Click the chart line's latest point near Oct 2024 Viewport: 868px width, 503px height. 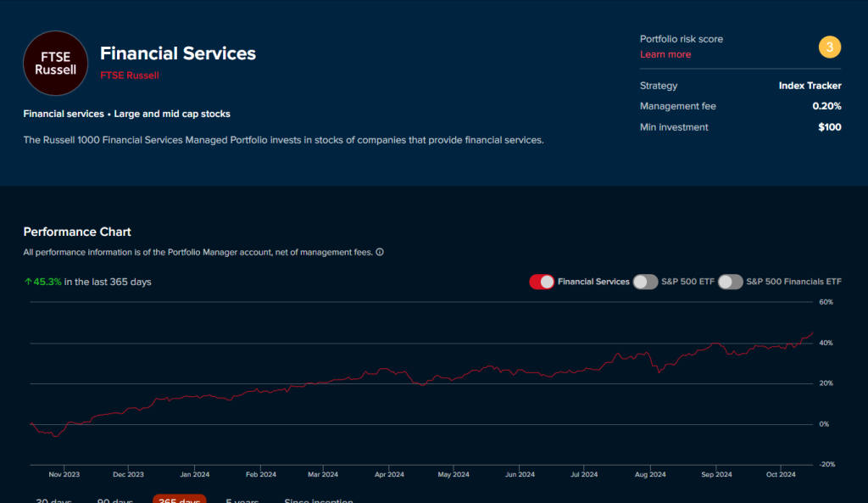pyautogui.click(x=812, y=333)
